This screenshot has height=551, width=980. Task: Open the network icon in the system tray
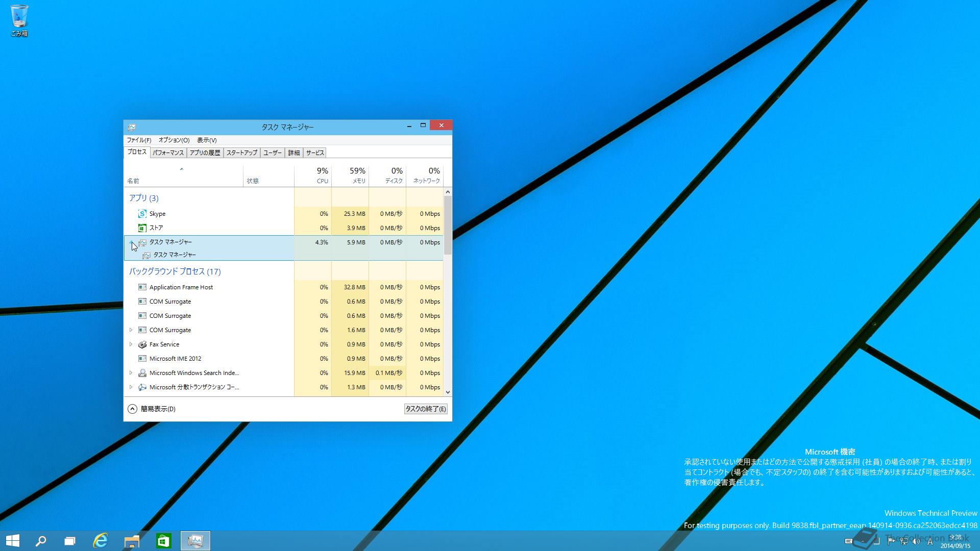[x=904, y=541]
